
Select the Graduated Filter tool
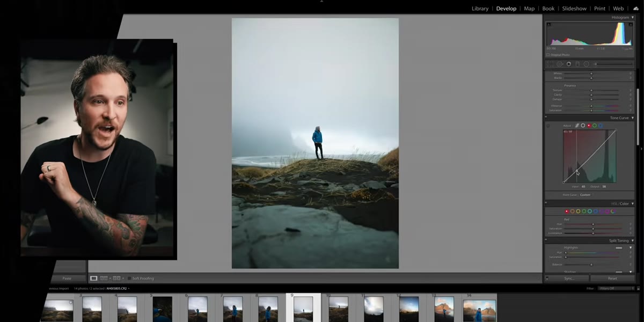click(x=577, y=64)
